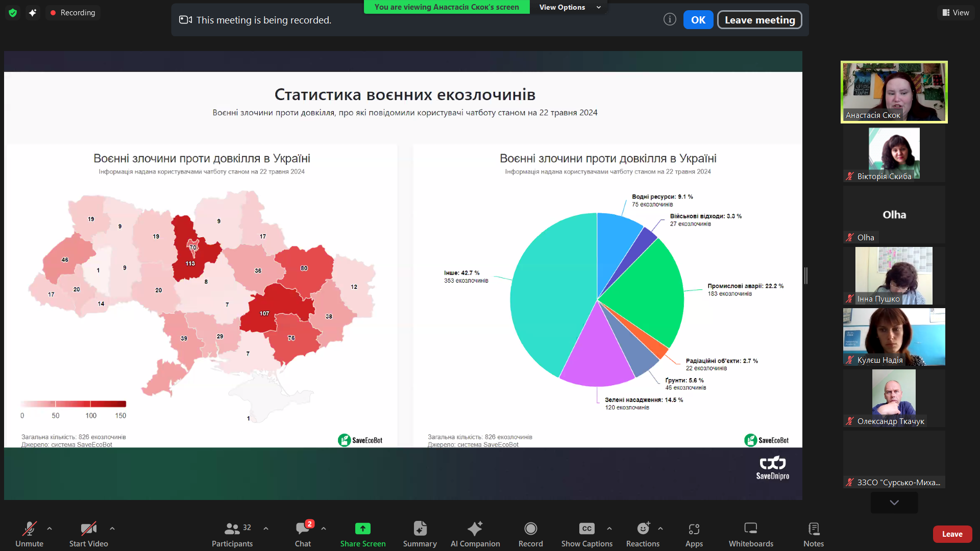Viewport: 980px width, 551px height.
Task: Expand audio settings arrow next to Unmute
Action: (50, 529)
